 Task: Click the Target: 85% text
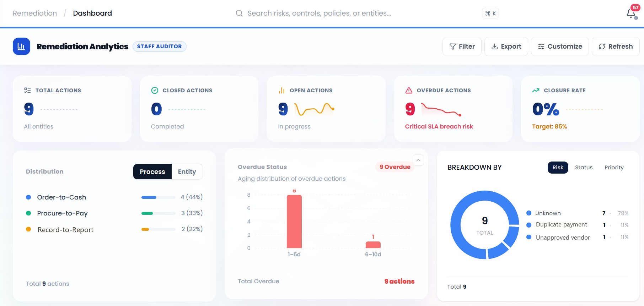(x=549, y=126)
